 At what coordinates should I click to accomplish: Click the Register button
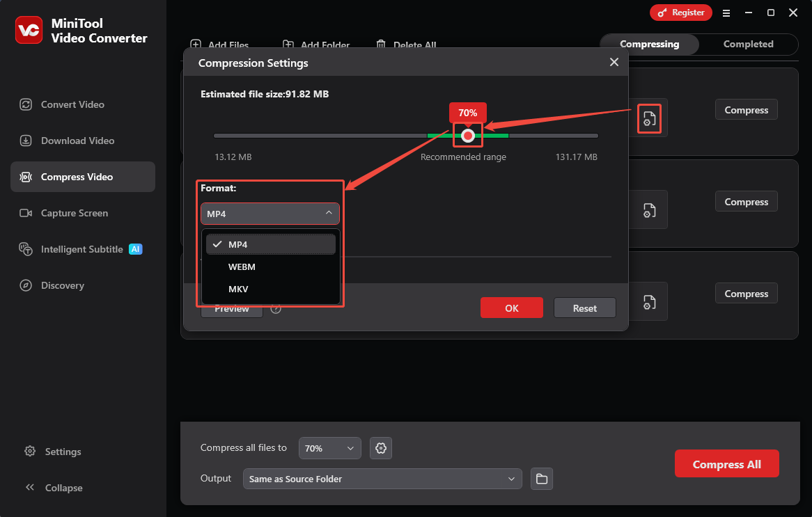(x=680, y=13)
